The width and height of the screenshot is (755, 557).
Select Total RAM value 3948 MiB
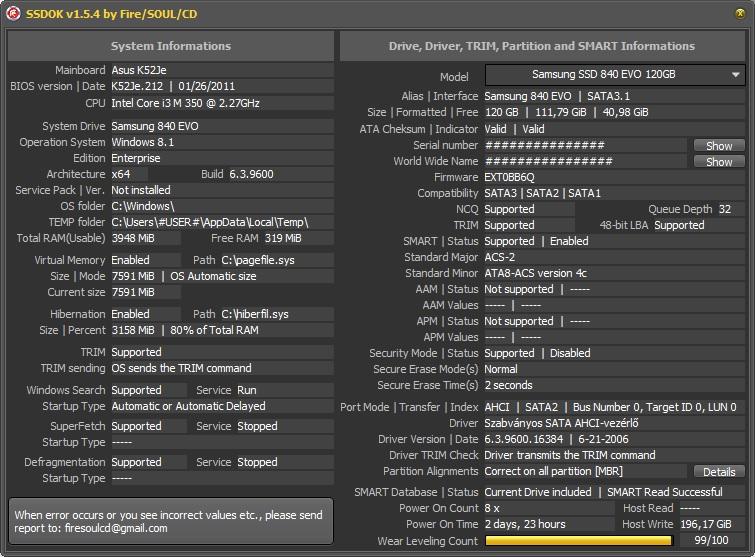coord(133,238)
